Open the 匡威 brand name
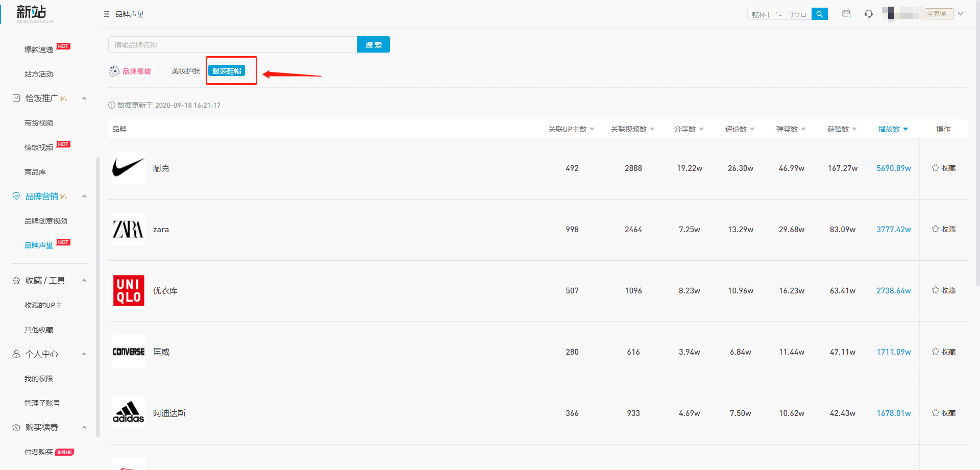Image resolution: width=980 pixels, height=470 pixels. pos(161,352)
